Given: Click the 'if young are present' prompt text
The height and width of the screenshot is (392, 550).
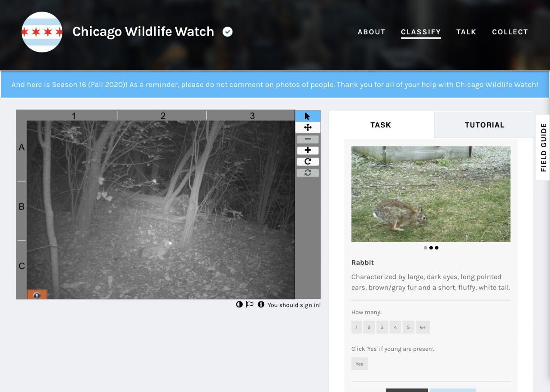Looking at the screenshot, I should [393, 349].
